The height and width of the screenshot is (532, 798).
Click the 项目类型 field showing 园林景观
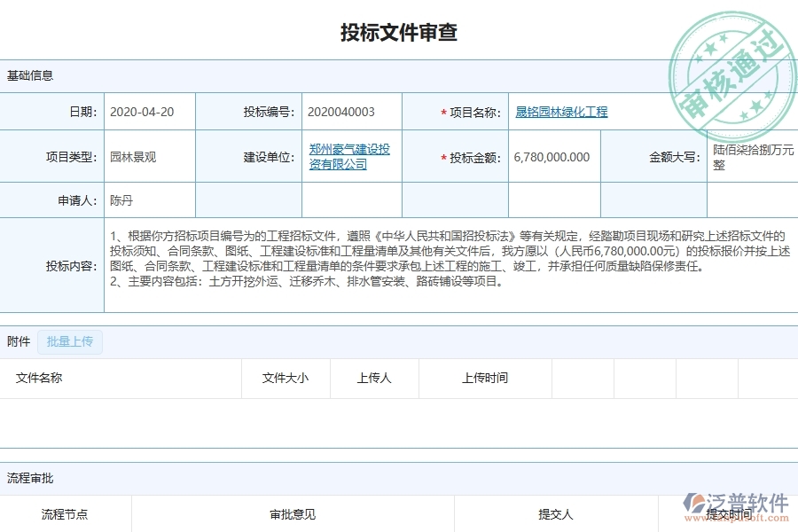pos(134,157)
